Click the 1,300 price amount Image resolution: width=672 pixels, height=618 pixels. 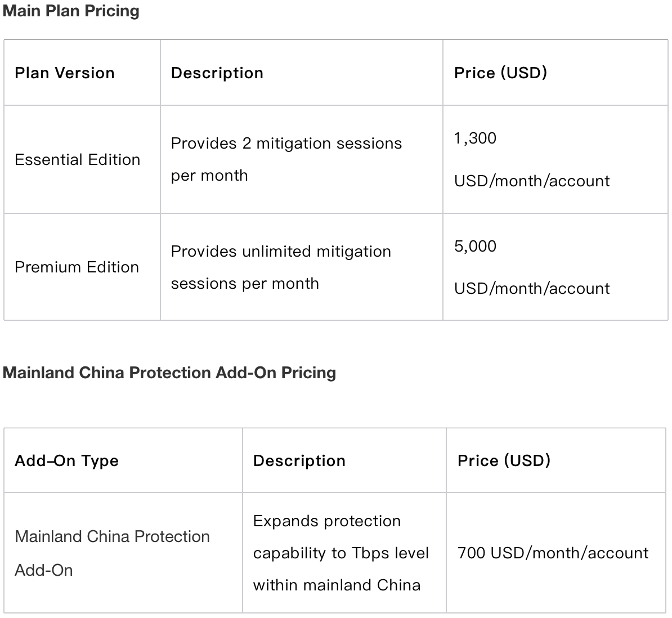tap(475, 138)
